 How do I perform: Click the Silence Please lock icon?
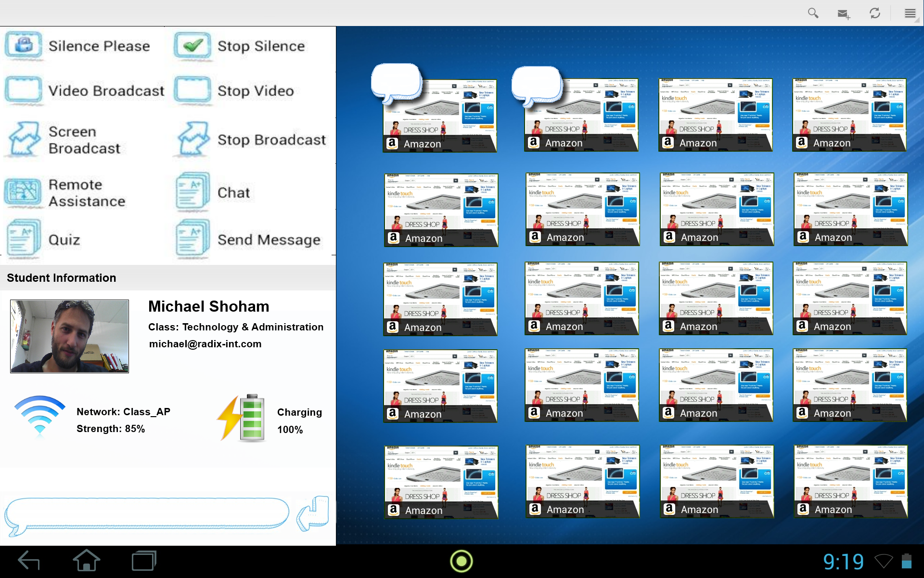(23, 46)
